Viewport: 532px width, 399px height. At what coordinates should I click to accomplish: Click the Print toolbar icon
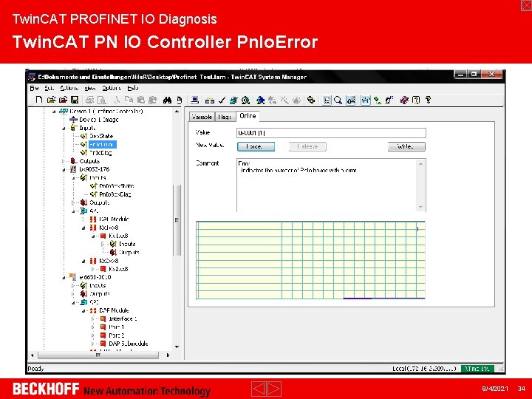click(89, 100)
